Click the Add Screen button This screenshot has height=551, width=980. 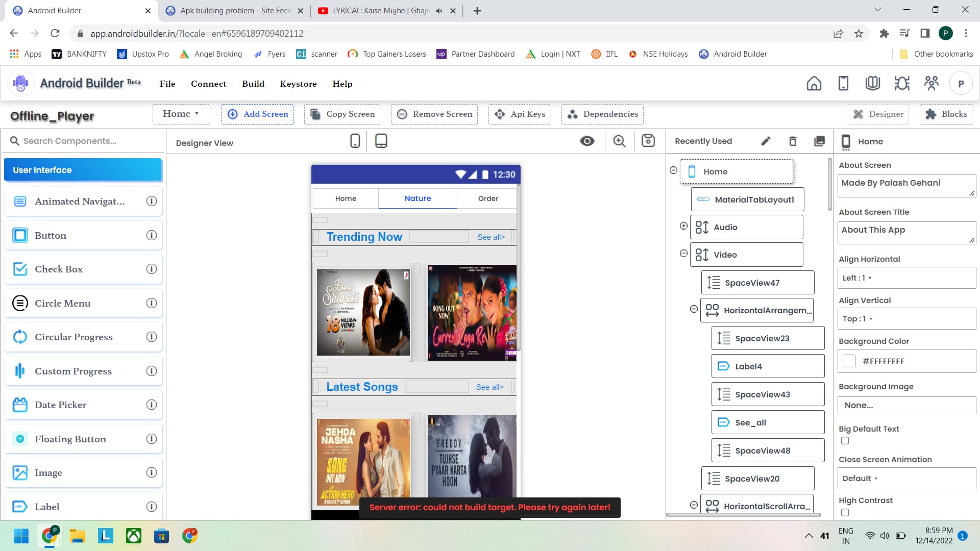[258, 114]
